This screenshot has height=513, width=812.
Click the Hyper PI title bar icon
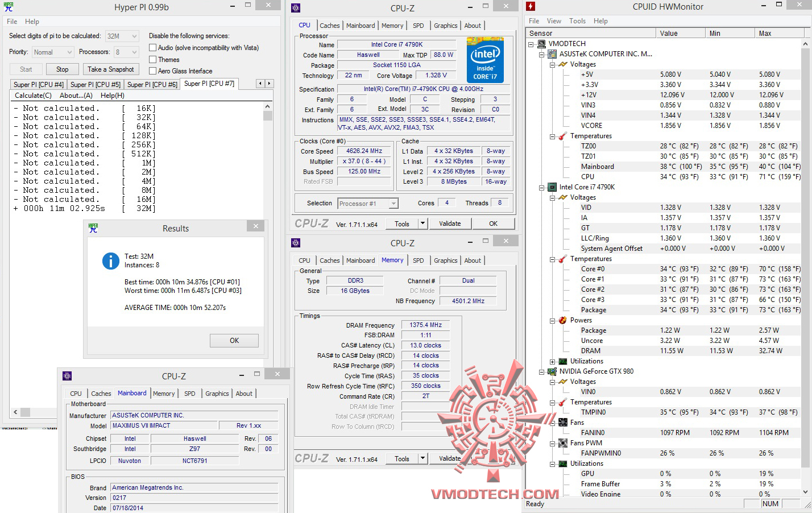click(8, 7)
